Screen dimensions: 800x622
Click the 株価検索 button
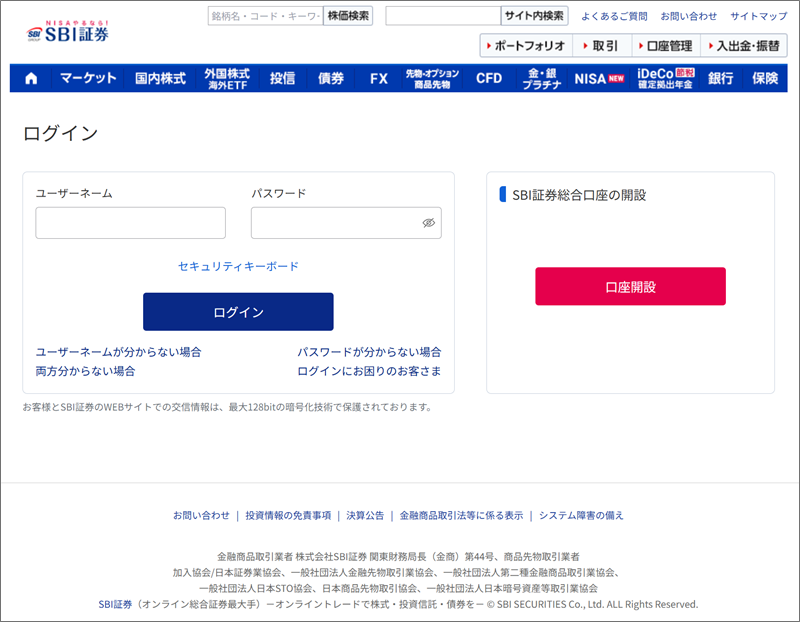pyautogui.click(x=348, y=16)
